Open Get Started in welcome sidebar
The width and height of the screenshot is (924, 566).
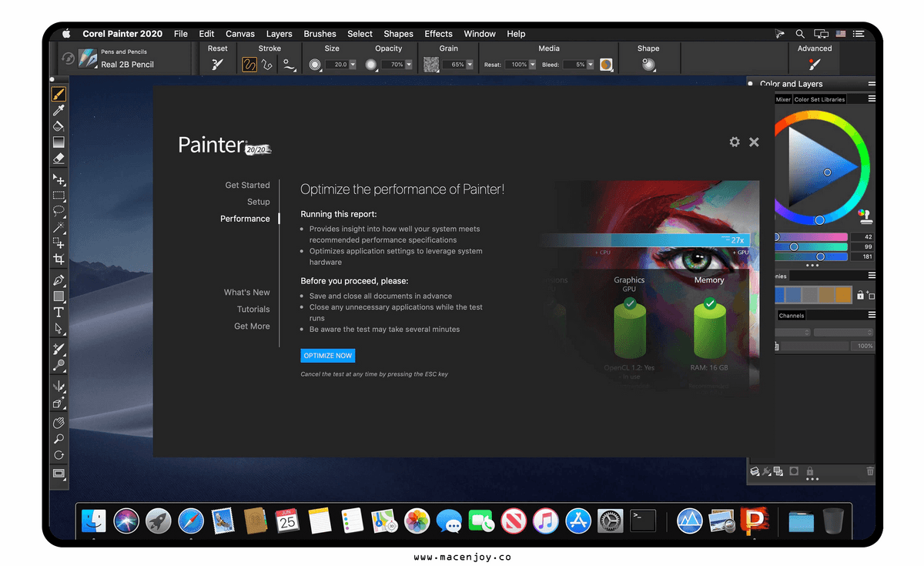pos(247,185)
